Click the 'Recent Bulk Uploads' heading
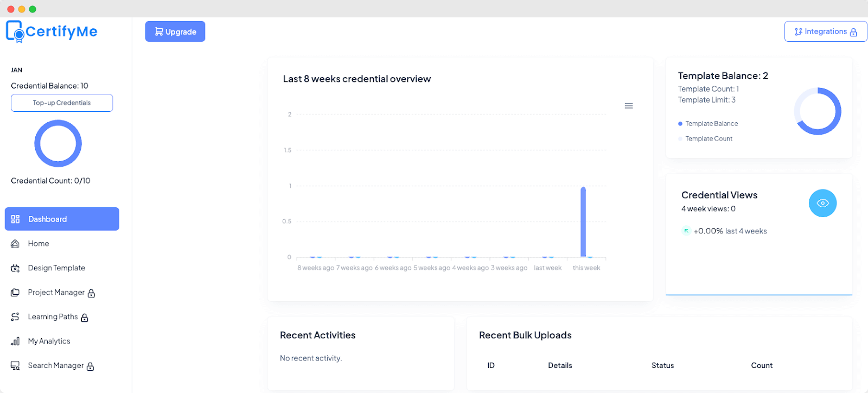Screen dimensions: 868x393 click(x=525, y=335)
